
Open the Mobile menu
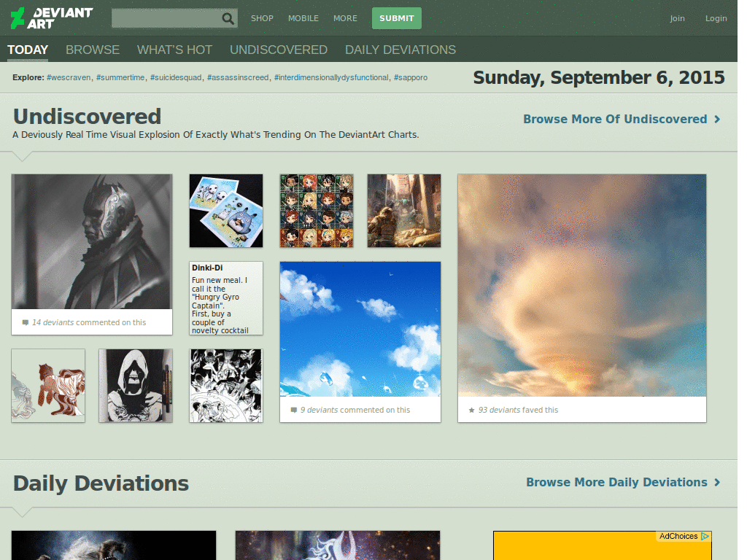pyautogui.click(x=303, y=18)
